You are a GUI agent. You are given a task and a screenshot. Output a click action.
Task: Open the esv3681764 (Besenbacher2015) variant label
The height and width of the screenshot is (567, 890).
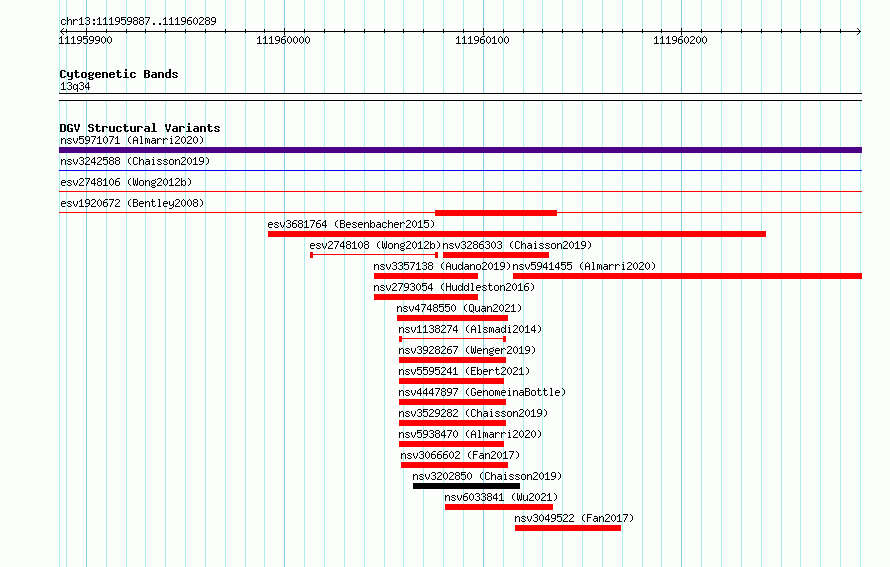tap(351, 224)
